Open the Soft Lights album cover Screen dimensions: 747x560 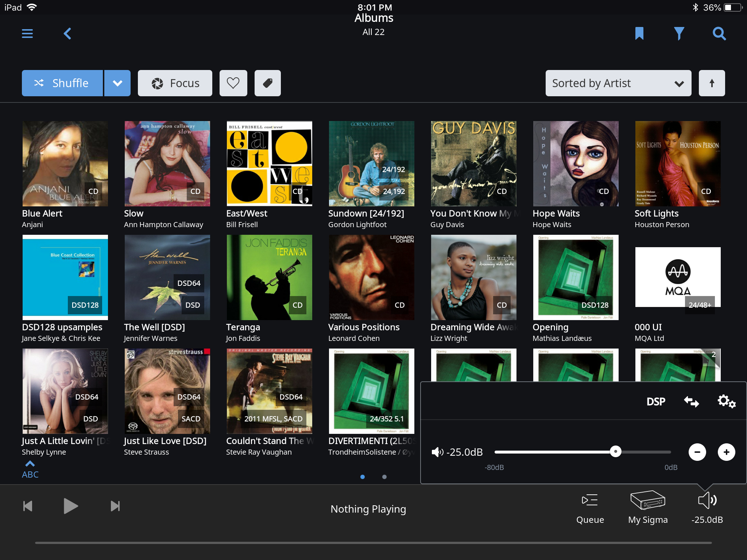[678, 164]
